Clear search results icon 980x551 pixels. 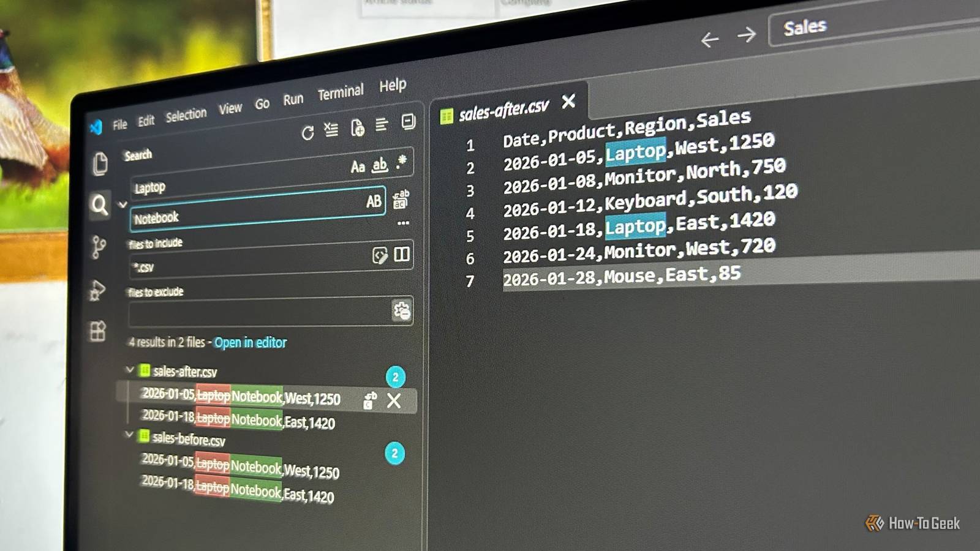(331, 129)
